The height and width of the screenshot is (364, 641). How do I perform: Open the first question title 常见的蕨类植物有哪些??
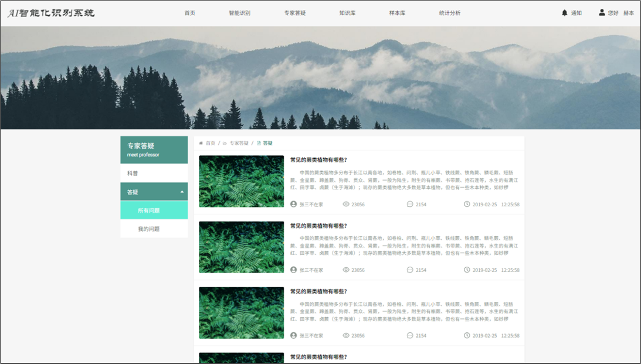(x=318, y=160)
